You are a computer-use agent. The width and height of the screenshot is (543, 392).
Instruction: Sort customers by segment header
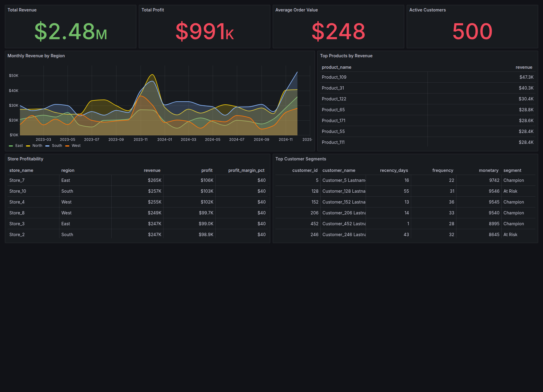pos(512,170)
